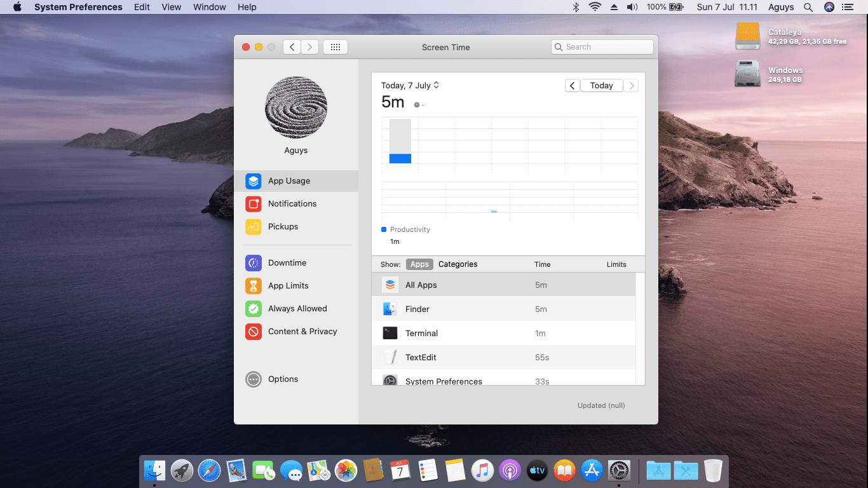Show all preferences grid
Screen dimensions: 868x488
pos(336,47)
